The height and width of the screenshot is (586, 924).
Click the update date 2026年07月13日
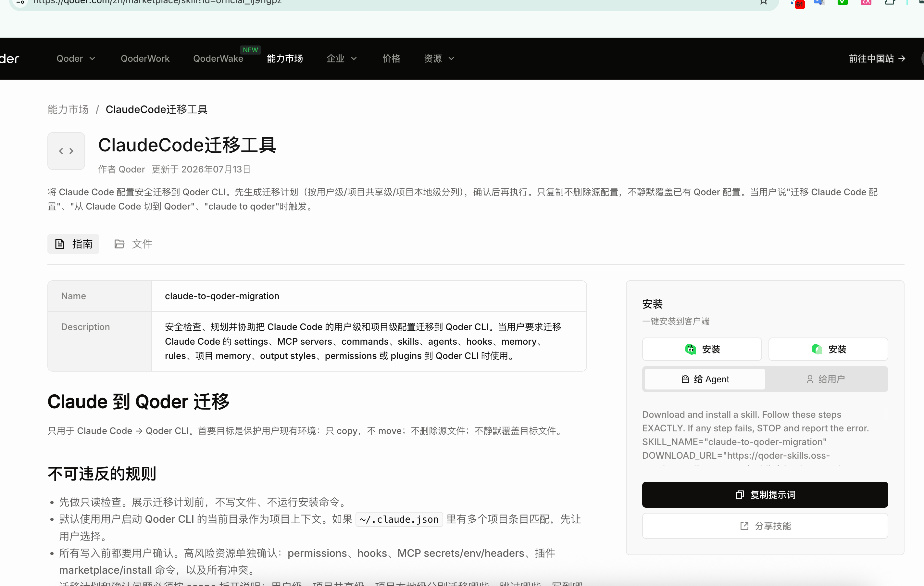(x=216, y=169)
